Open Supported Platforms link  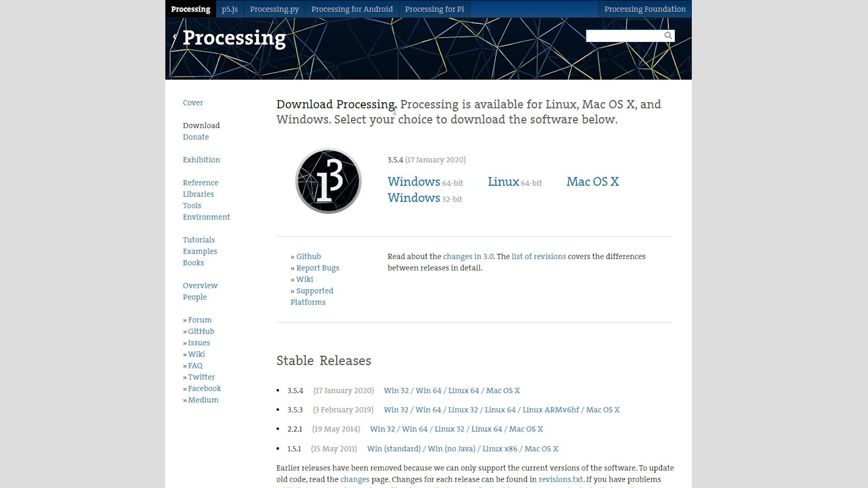315,291
